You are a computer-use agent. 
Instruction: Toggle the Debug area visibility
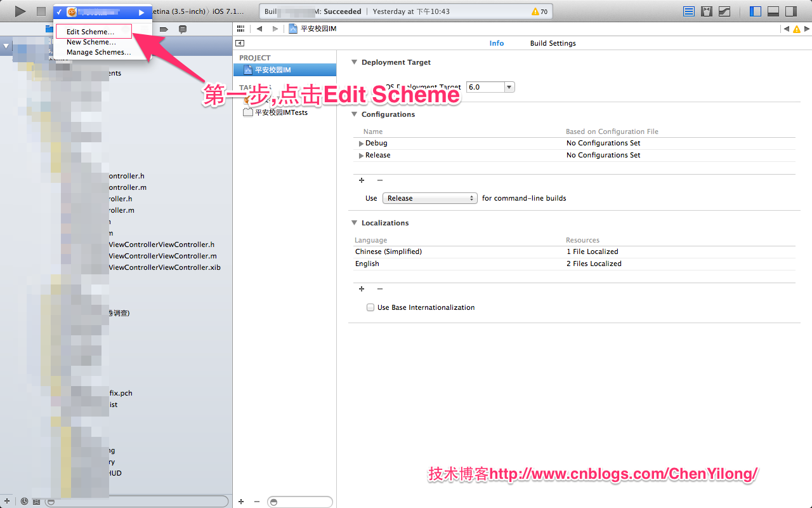[773, 11]
